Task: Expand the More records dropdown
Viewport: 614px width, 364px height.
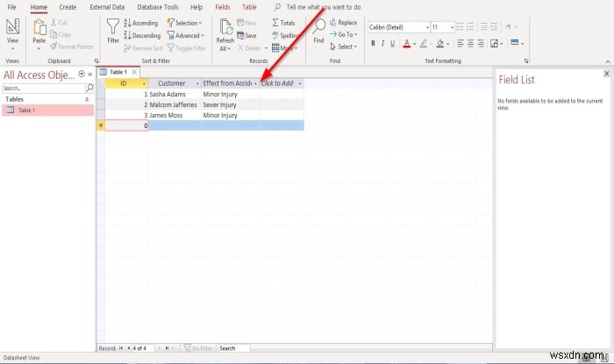Action: coord(285,48)
